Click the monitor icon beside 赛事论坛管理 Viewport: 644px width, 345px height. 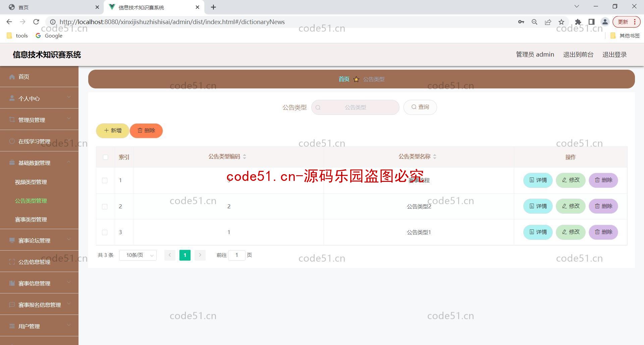(12, 240)
